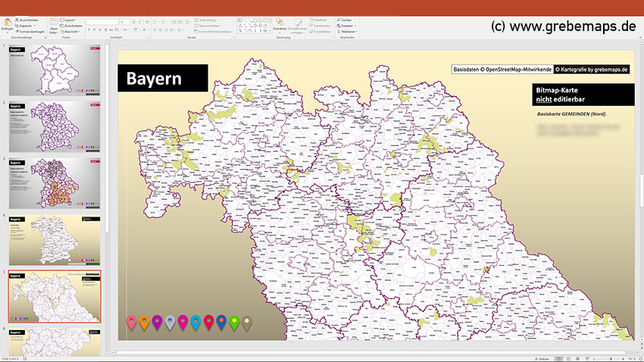Toggle bold text formatting

point(89,30)
